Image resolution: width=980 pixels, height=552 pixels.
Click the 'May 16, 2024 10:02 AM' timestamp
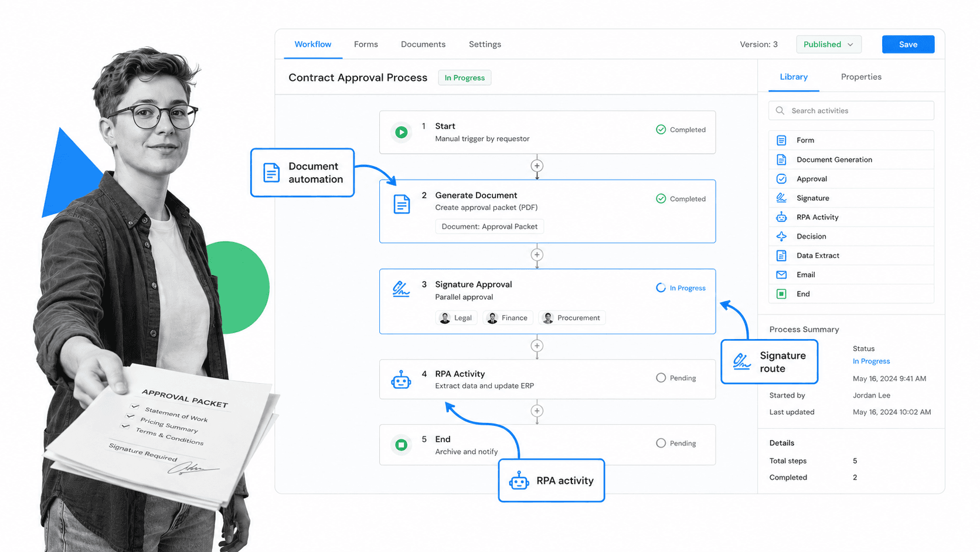pos(891,412)
